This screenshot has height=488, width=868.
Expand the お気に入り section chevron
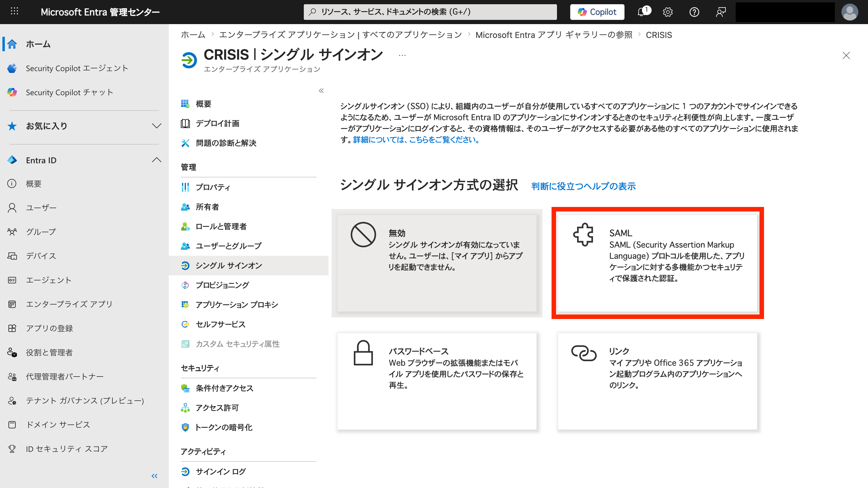coord(156,126)
